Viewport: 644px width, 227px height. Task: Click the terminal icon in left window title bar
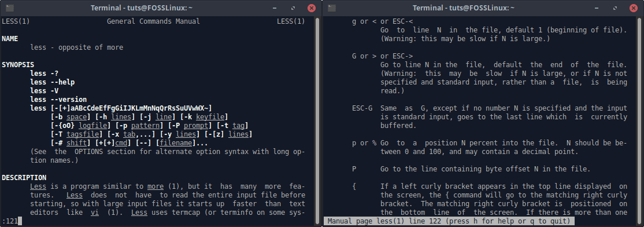click(x=10, y=8)
